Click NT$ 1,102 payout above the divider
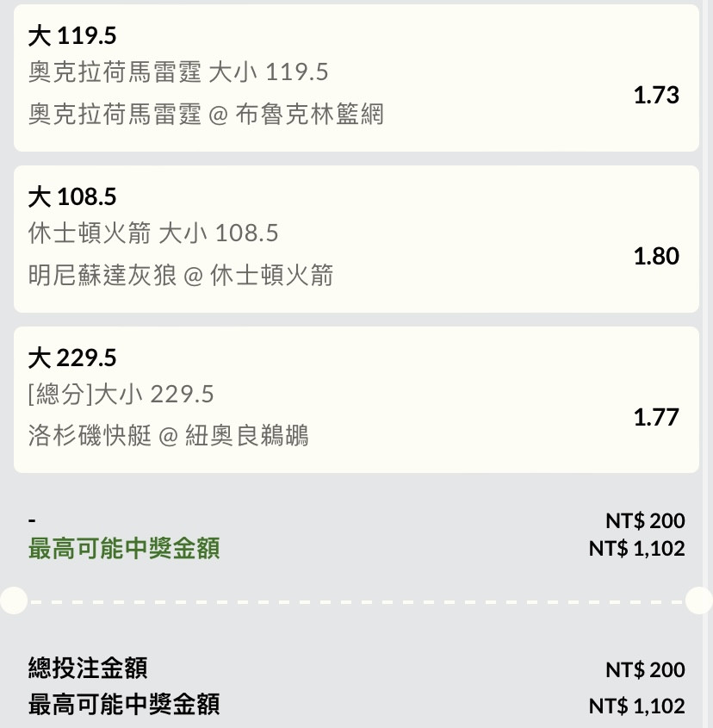Viewport: 713px width, 728px height. (637, 548)
